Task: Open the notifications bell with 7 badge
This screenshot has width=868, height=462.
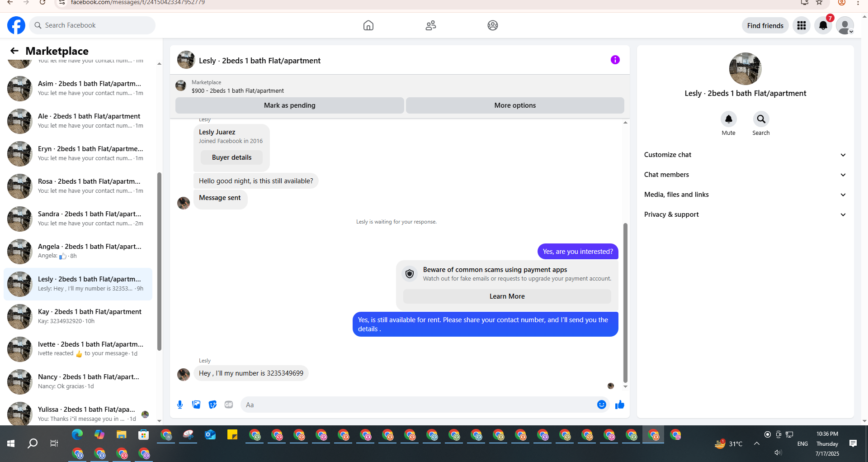Action: 823,25
